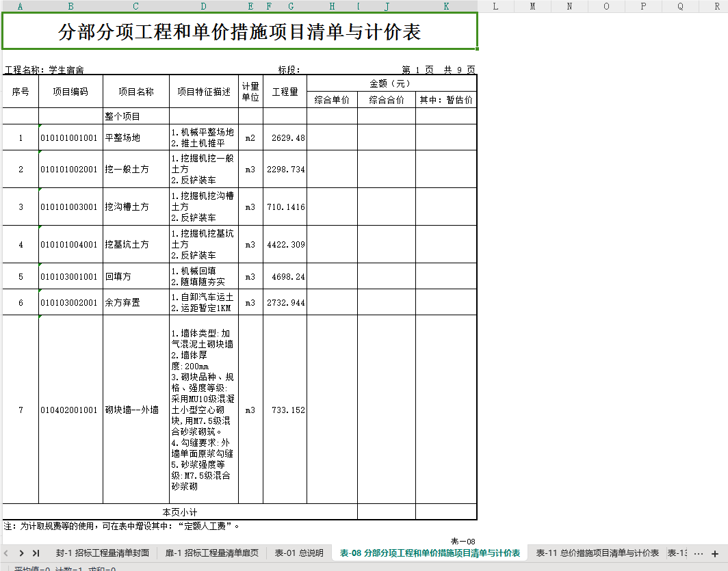The height and width of the screenshot is (571, 728).
Task: Click the 项目编码 header cell
Action: 70,92
